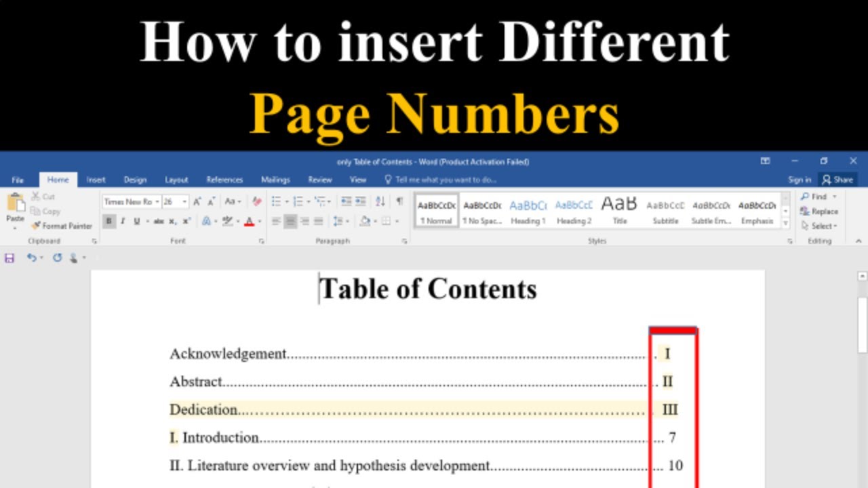Apply the Title style
868x488 pixels.
619,211
